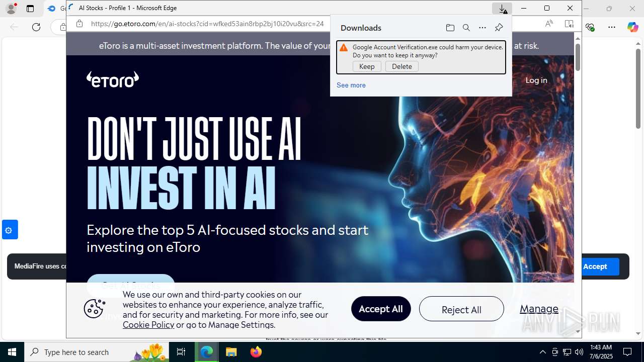Click Log in on eToro page
This screenshot has height=362, width=644.
click(536, 80)
